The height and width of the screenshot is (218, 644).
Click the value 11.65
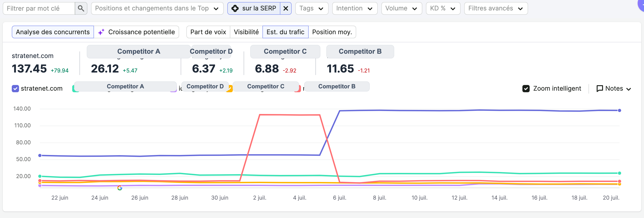point(340,69)
